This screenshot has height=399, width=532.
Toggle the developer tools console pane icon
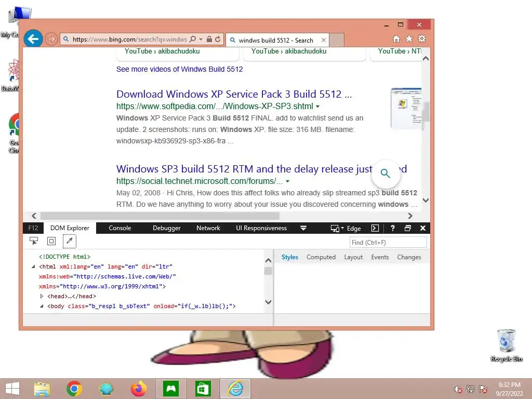click(375, 229)
